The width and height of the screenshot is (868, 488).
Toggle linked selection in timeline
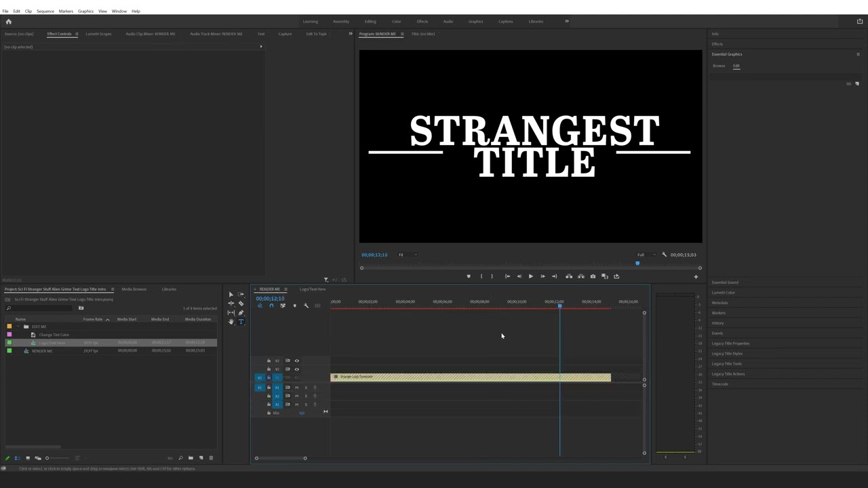click(x=283, y=306)
